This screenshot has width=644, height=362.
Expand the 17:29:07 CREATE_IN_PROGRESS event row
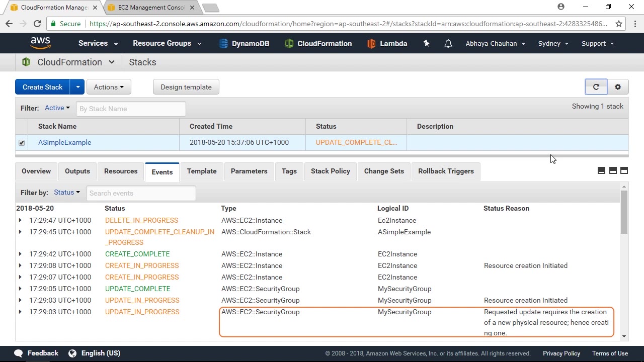(20, 277)
